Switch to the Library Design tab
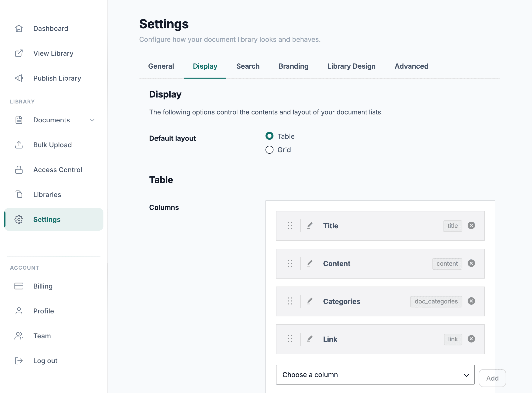Screen dimensions: 532x393 point(351,66)
